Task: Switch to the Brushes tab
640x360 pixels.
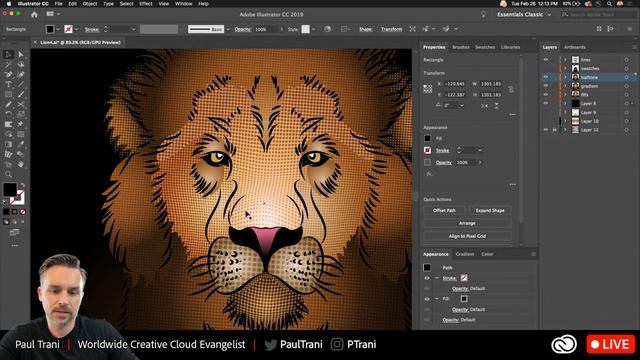Action: click(461, 47)
